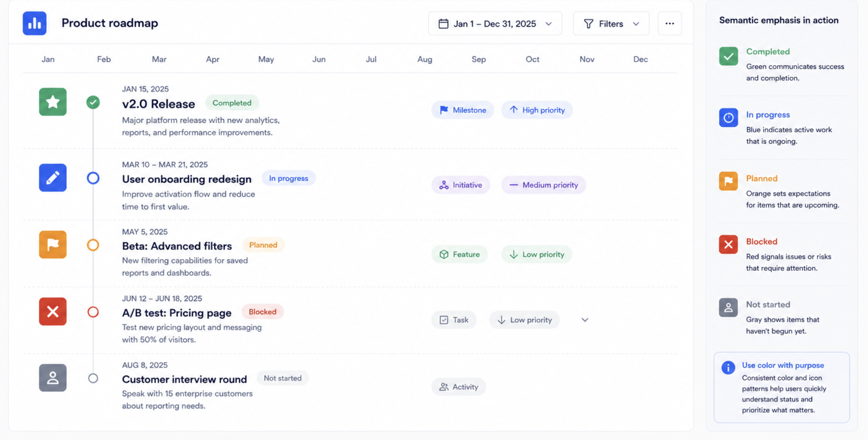The width and height of the screenshot is (868, 440).
Task: Click the Milestone tag
Action: (x=463, y=110)
